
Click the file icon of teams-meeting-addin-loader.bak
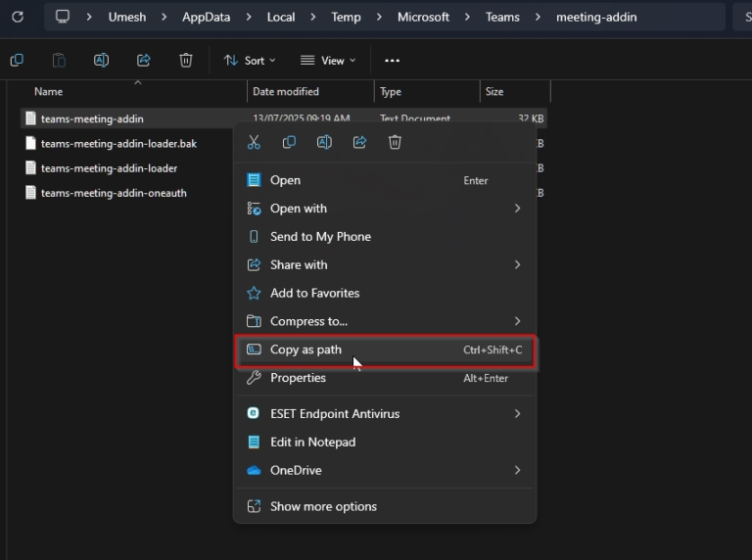click(x=30, y=143)
